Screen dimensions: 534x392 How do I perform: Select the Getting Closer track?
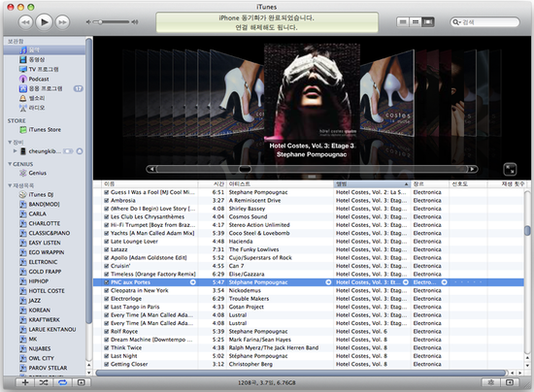pos(309,364)
